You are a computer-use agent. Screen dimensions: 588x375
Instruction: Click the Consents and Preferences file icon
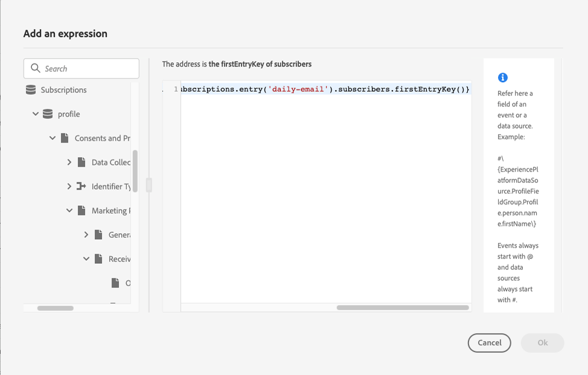[x=65, y=138]
